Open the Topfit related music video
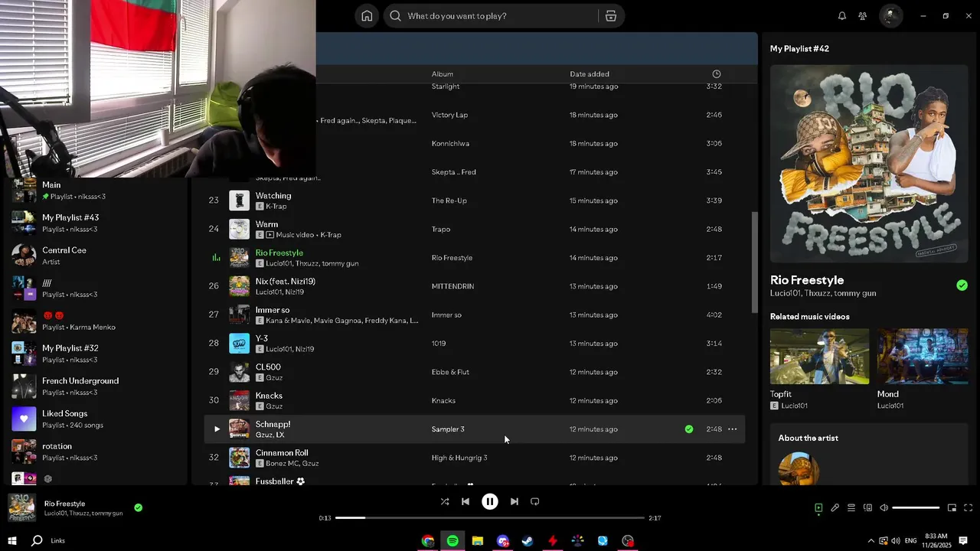980x551 pixels. [x=820, y=357]
